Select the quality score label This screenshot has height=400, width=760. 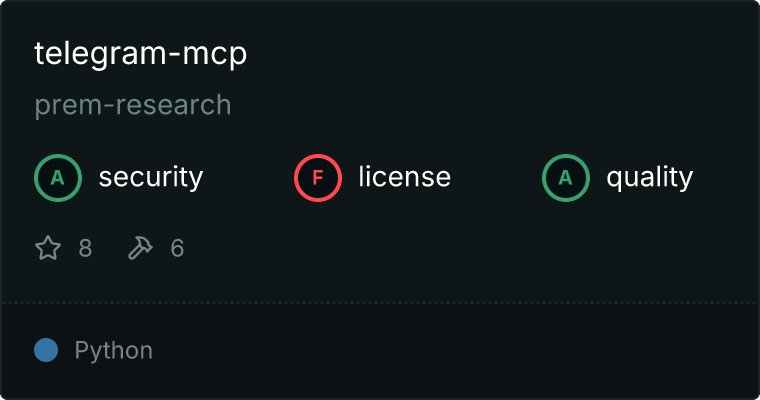pyautogui.click(x=649, y=177)
